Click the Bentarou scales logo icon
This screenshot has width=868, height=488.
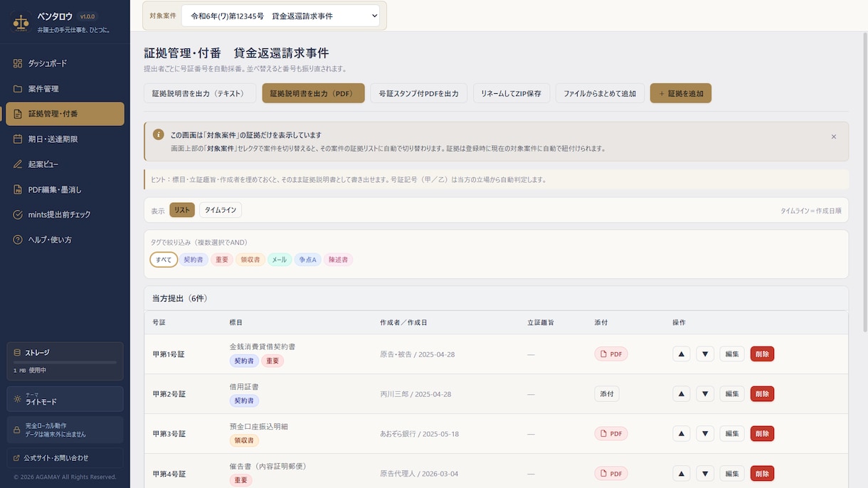(x=21, y=22)
